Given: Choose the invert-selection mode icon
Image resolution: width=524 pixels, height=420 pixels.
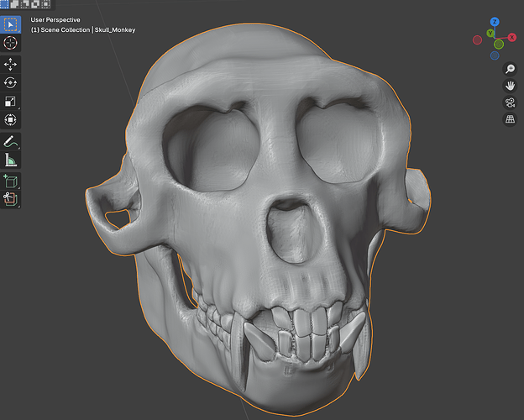Looking at the screenshot, I should [35, 4].
